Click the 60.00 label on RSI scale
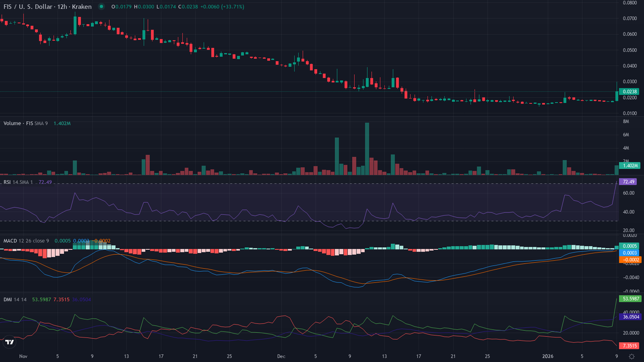The height and width of the screenshot is (362, 644). [628, 193]
